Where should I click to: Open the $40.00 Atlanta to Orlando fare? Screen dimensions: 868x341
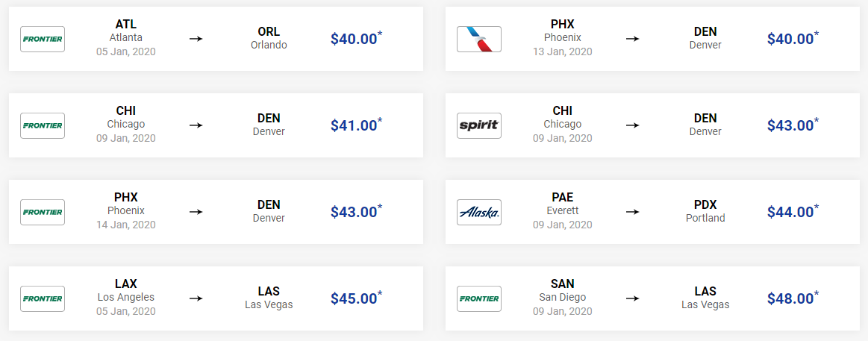tap(357, 38)
